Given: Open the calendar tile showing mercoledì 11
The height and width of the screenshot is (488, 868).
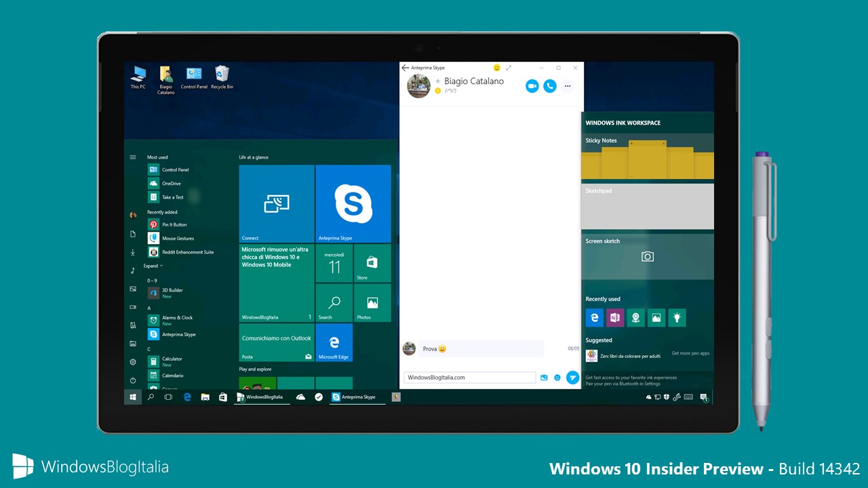Looking at the screenshot, I should [x=334, y=263].
